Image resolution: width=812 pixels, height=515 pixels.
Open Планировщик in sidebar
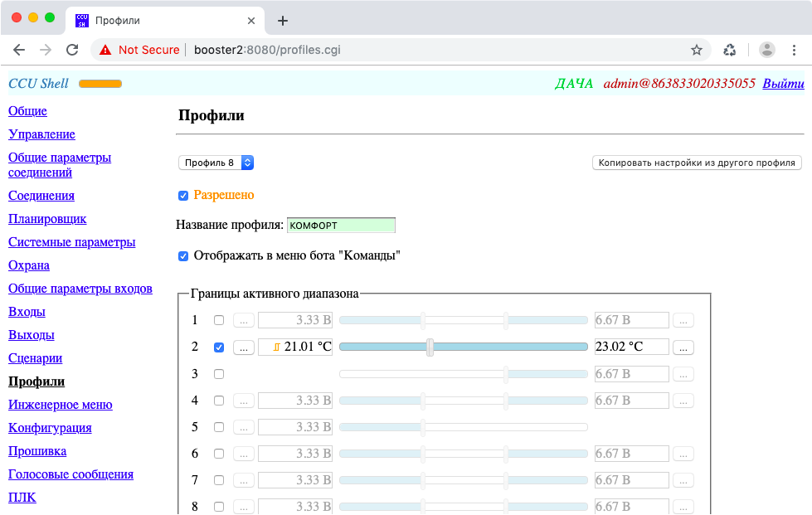coord(47,219)
